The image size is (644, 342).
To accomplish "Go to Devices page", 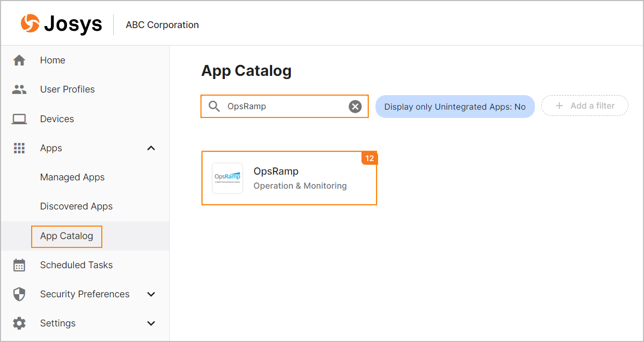I will point(57,119).
